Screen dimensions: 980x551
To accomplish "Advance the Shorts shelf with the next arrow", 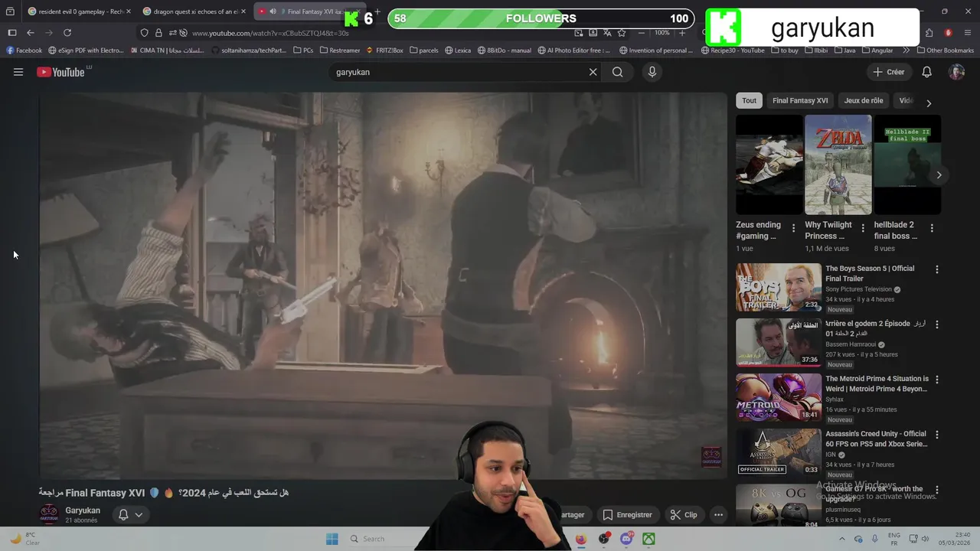I will tap(939, 175).
